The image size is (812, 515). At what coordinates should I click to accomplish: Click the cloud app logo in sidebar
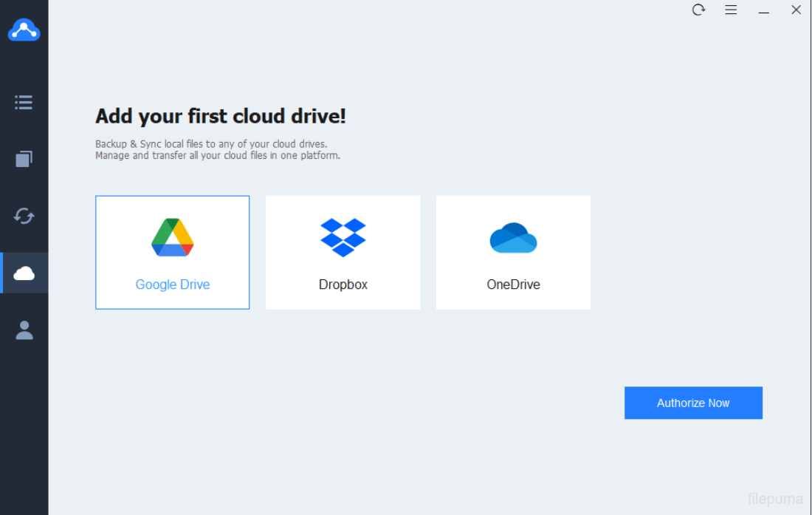[x=24, y=30]
